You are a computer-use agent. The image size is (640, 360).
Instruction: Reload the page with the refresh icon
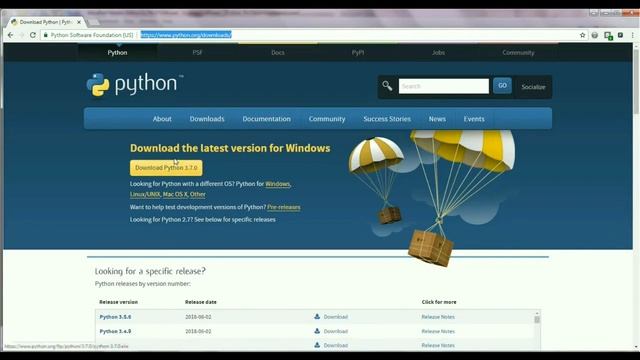coord(33,35)
